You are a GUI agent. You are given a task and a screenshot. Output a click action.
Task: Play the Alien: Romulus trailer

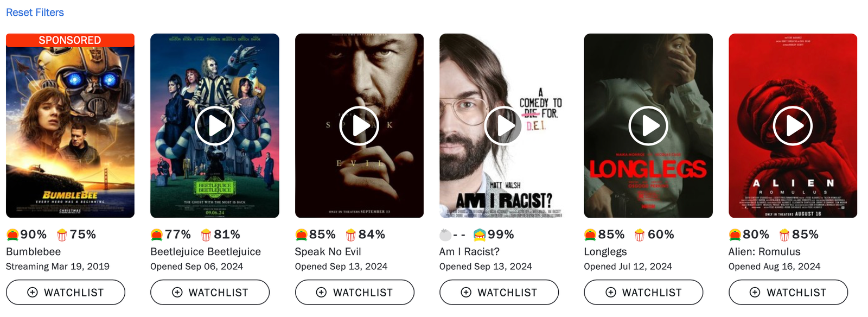coord(793,126)
